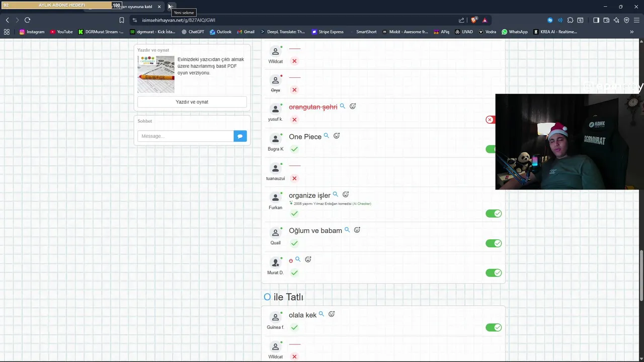
Task: Click "AYLIK ABONE HEDEFİ" progress bar
Action: tap(62, 5)
